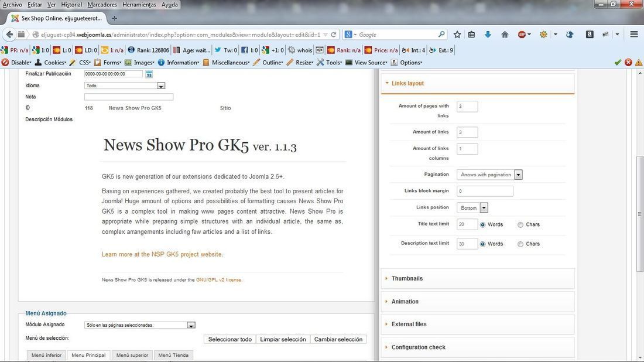Viewport: 644px width, 362px height.
Task: Open the Resize web developer menu
Action: (300, 63)
